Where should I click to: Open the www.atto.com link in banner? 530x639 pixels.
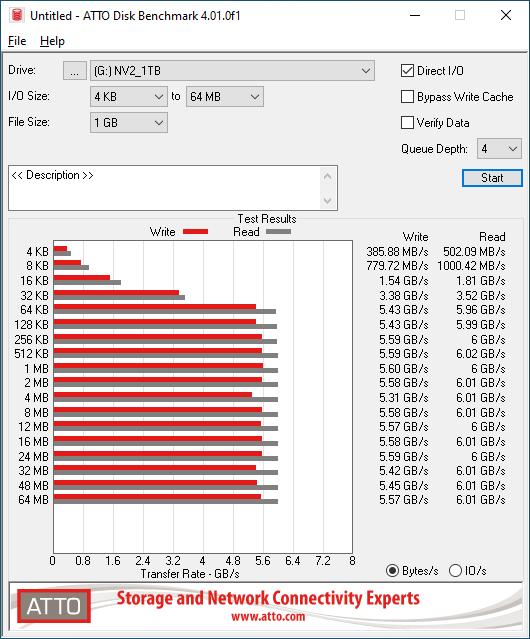pos(268,617)
